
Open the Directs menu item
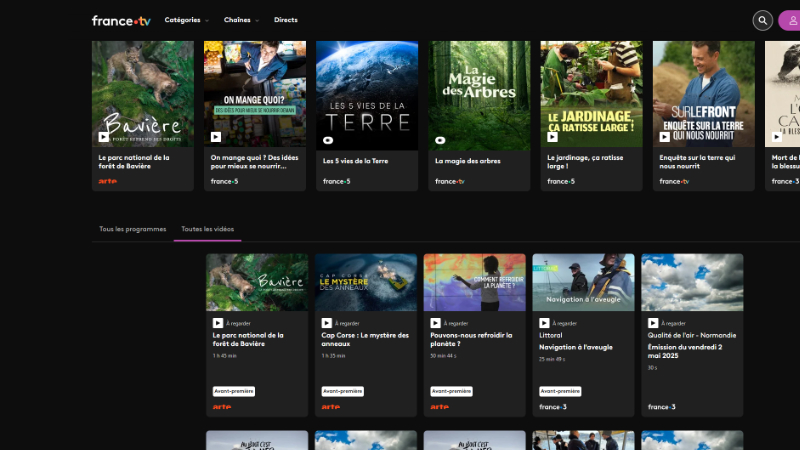tap(285, 20)
